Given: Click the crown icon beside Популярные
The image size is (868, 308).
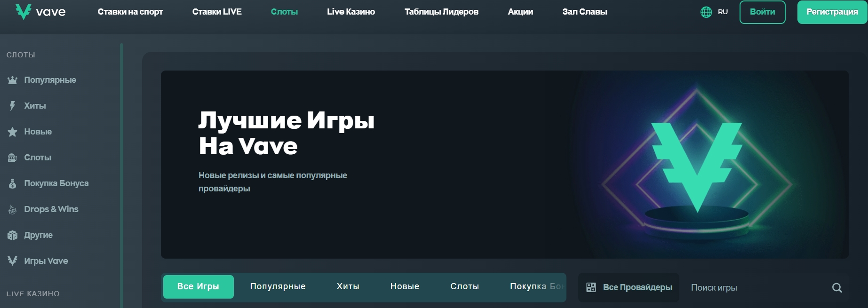Looking at the screenshot, I should pos(13,80).
